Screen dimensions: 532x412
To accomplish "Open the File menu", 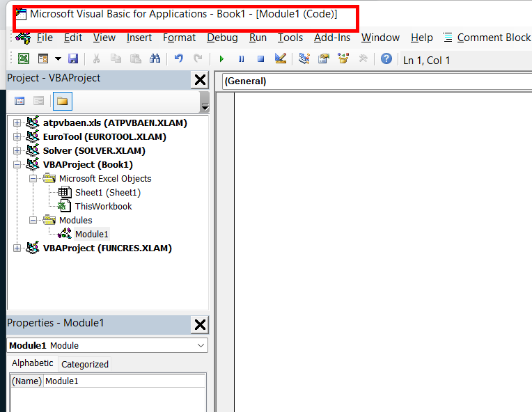I will (x=45, y=38).
